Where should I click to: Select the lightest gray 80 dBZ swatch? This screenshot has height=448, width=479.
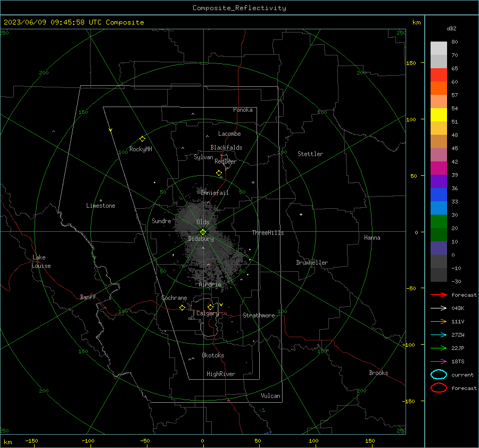[439, 48]
